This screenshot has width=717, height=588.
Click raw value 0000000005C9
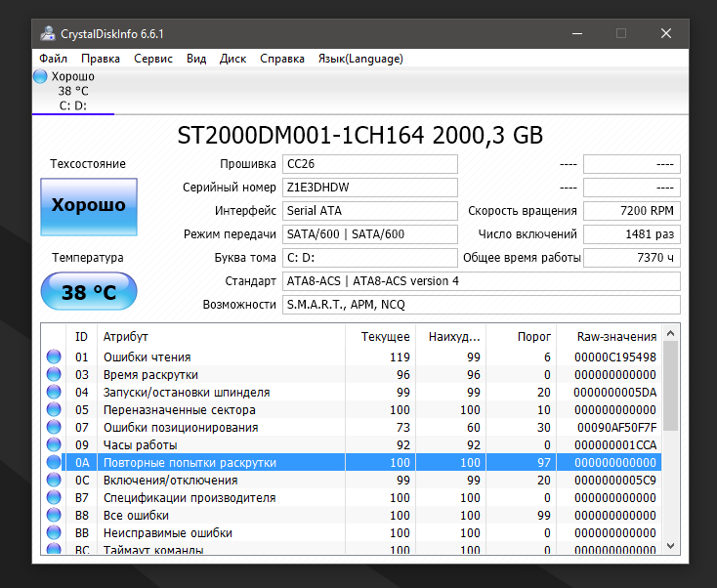pos(615,481)
